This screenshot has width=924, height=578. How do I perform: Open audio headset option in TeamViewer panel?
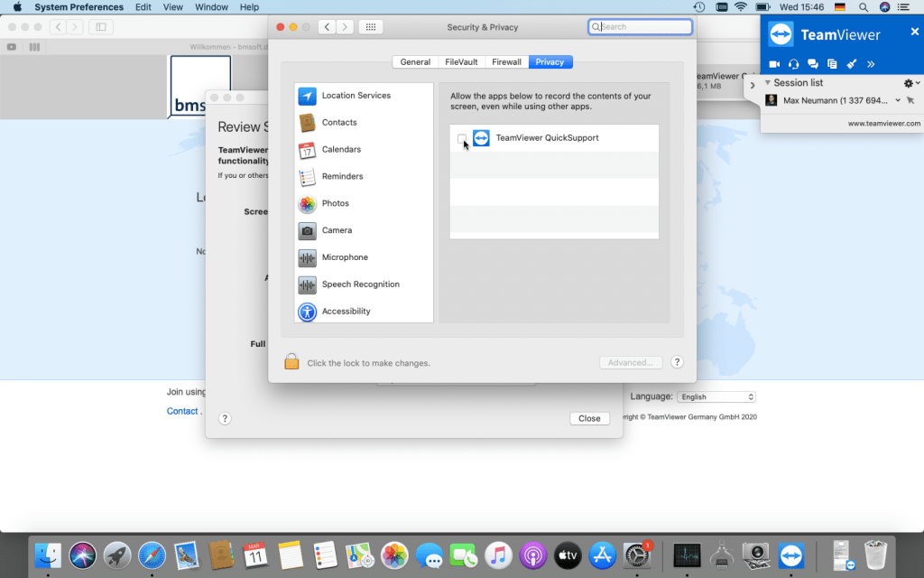(794, 64)
